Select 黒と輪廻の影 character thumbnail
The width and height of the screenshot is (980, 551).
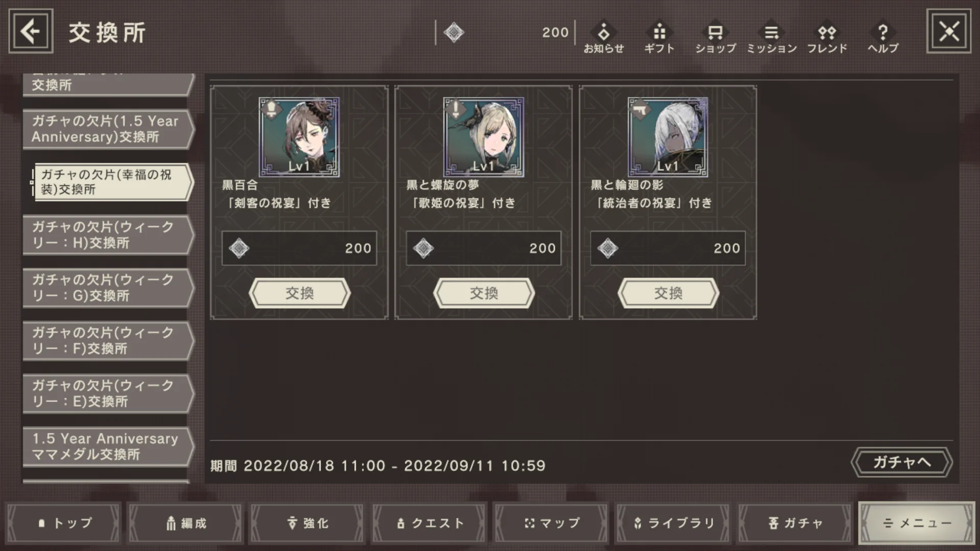tap(668, 137)
